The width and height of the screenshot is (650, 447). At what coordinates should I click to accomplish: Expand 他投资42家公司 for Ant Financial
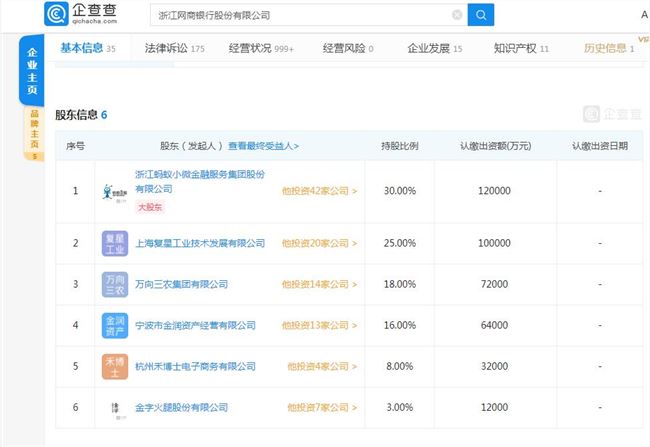tap(319, 191)
